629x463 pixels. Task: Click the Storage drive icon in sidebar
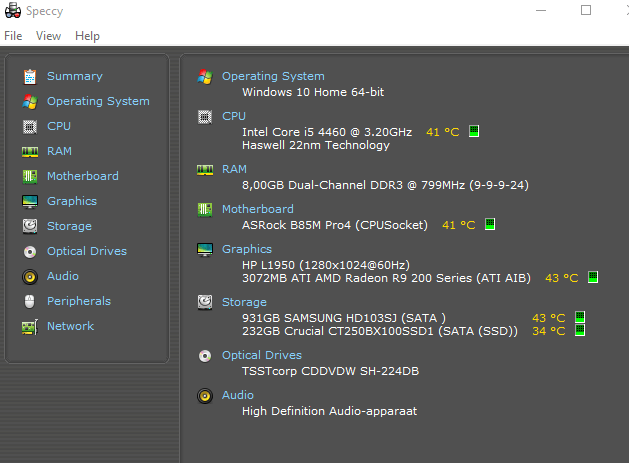(29, 226)
